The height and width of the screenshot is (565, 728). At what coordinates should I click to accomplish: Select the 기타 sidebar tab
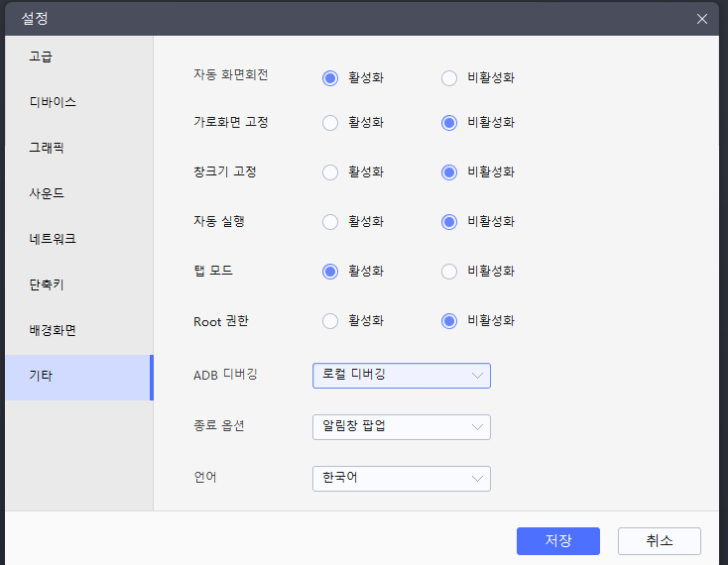click(x=79, y=377)
